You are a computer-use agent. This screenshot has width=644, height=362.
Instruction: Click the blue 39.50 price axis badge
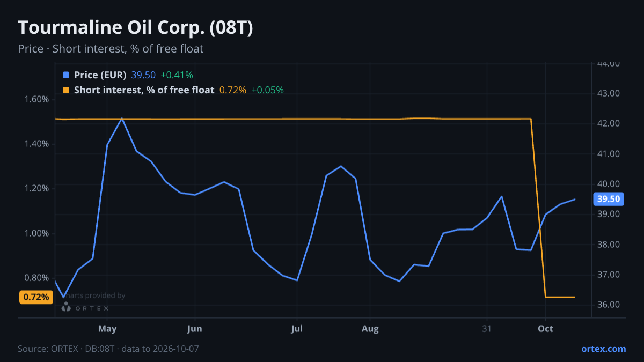609,199
